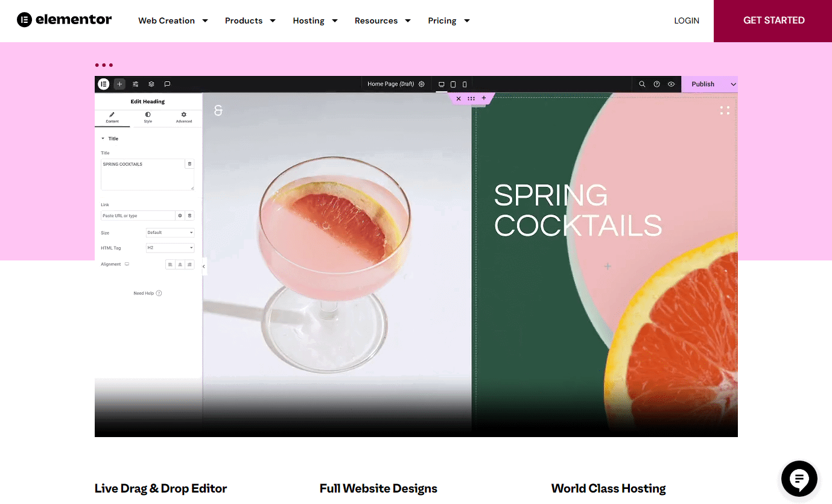Click the add element plus icon
This screenshot has width=832, height=504.
point(119,84)
